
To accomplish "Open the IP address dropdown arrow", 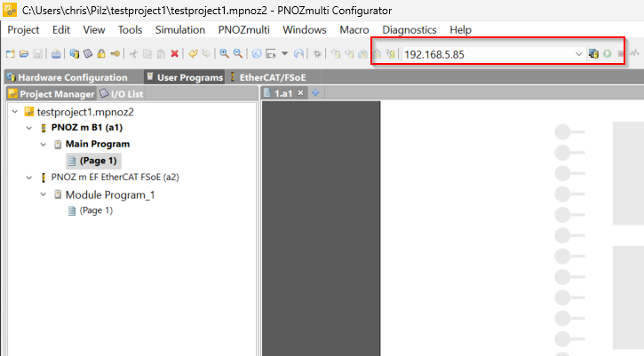I will 578,54.
